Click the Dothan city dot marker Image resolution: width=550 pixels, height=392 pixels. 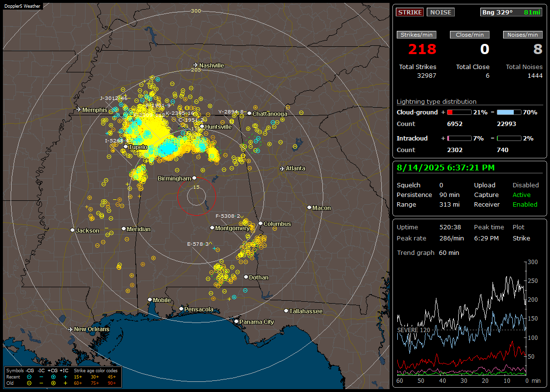point(246,277)
